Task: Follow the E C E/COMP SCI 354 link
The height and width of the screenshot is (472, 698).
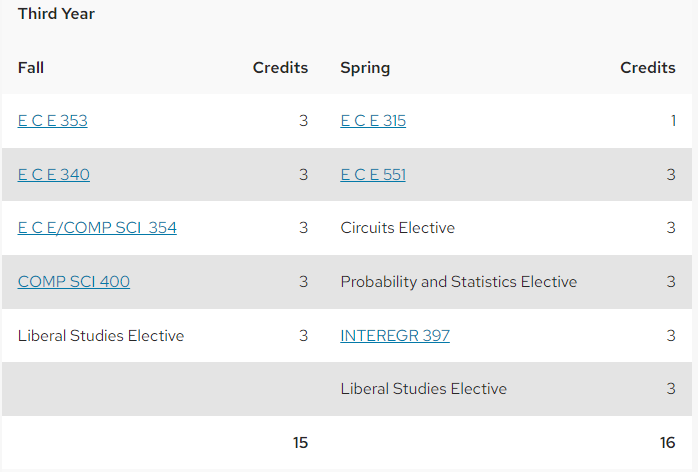Action: (x=97, y=228)
